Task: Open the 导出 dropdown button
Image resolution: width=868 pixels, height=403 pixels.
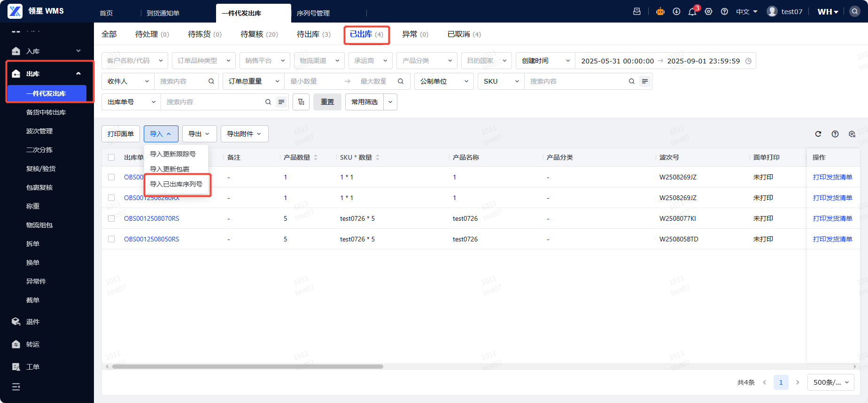Action: point(199,134)
